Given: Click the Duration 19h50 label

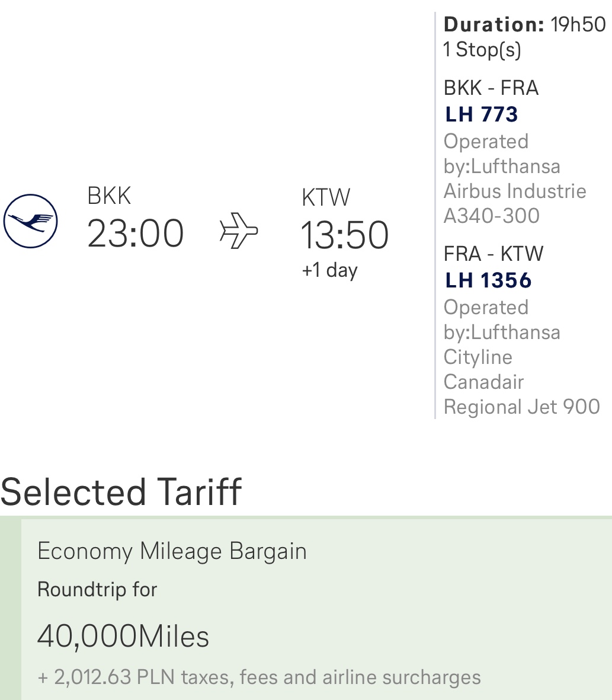Looking at the screenshot, I should point(524,24).
